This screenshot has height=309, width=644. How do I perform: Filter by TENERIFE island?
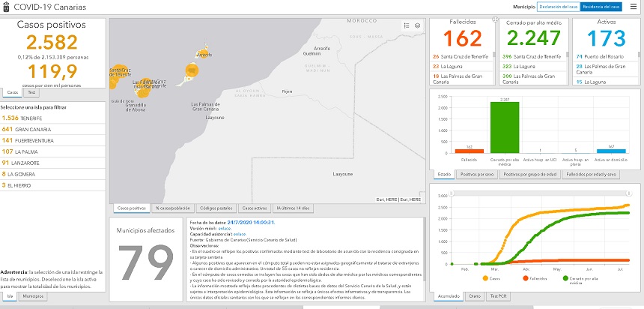21,118
